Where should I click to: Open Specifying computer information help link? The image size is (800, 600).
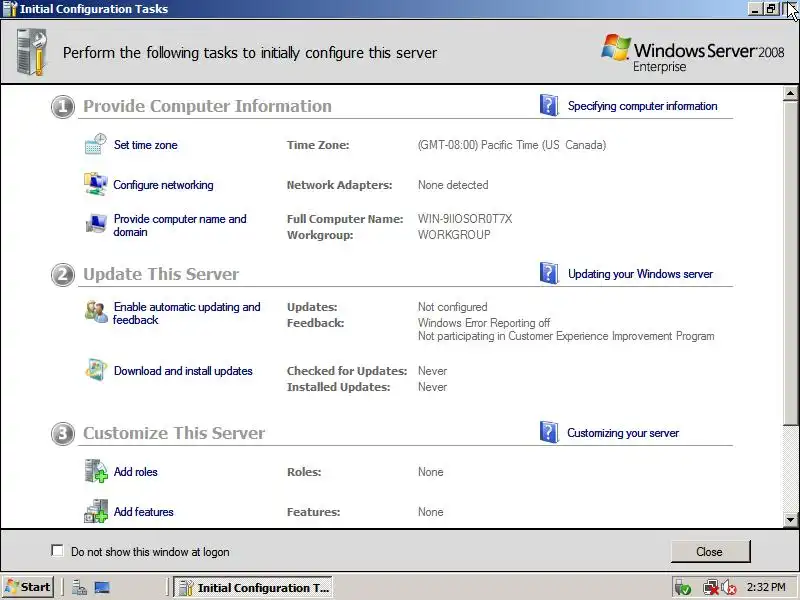click(x=642, y=106)
